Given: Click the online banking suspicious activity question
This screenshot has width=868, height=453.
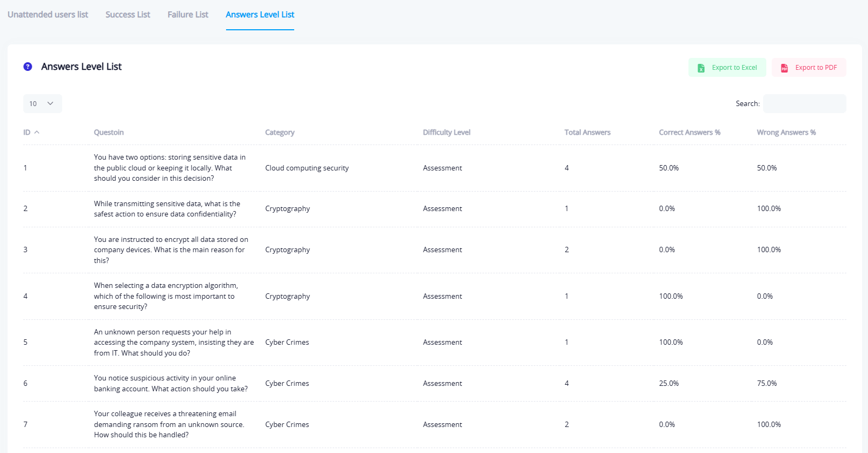Looking at the screenshot, I should (170, 383).
